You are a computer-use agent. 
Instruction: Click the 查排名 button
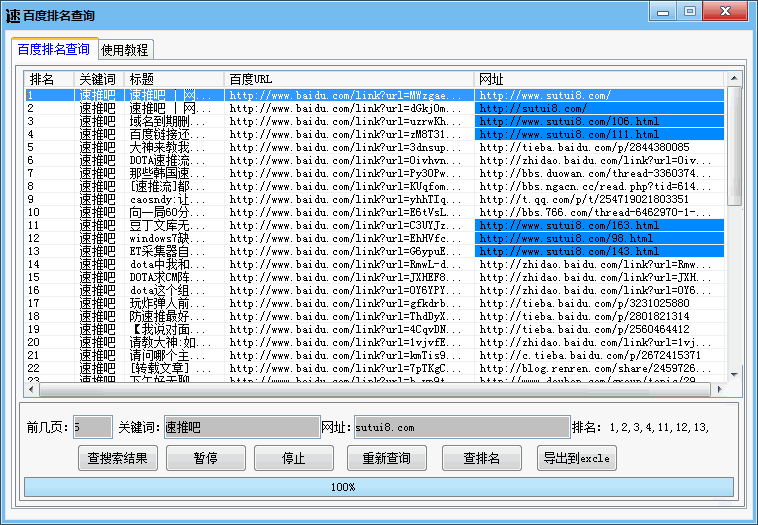(481, 458)
